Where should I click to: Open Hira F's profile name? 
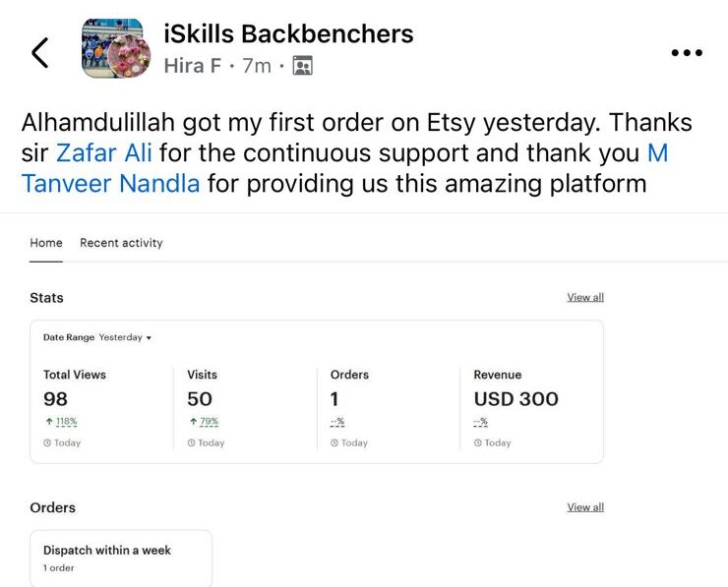[x=192, y=67]
